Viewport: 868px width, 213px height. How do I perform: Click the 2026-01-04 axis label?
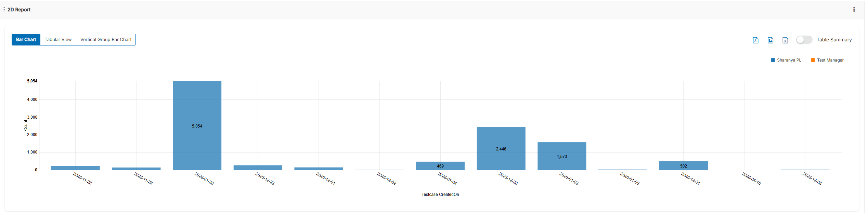(448, 178)
